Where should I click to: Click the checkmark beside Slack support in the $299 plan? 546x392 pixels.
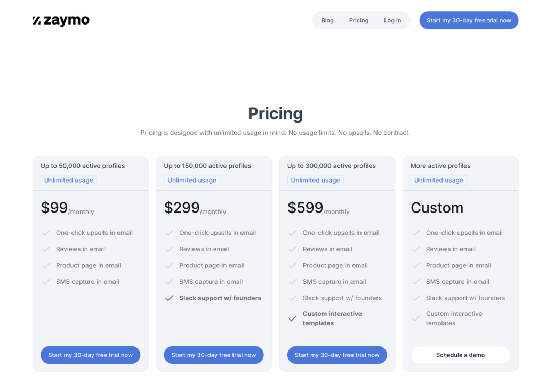169,298
